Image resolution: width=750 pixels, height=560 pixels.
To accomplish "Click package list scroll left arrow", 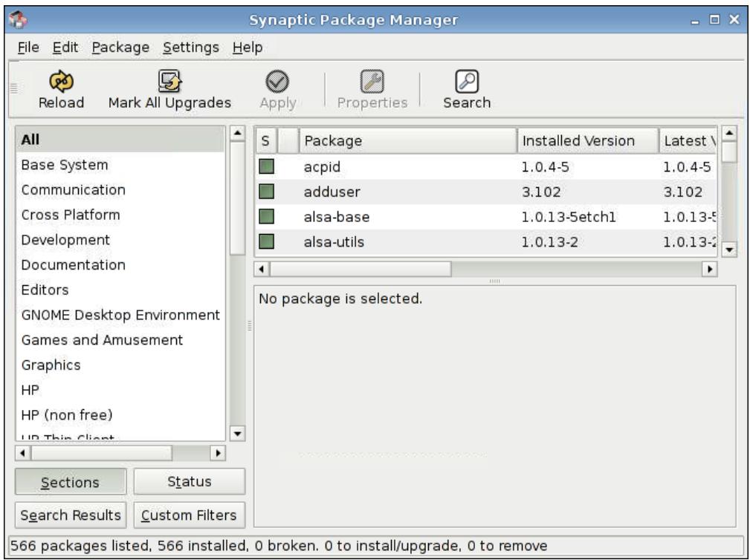I will point(262,269).
